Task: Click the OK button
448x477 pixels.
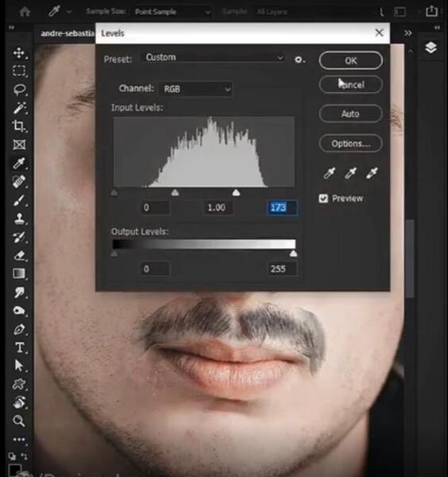Action: click(350, 60)
